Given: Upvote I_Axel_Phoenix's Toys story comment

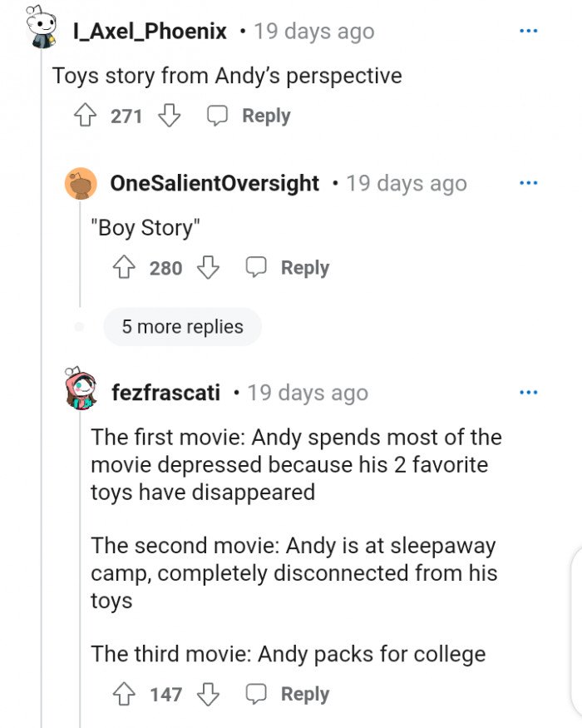Looking at the screenshot, I should click(86, 116).
